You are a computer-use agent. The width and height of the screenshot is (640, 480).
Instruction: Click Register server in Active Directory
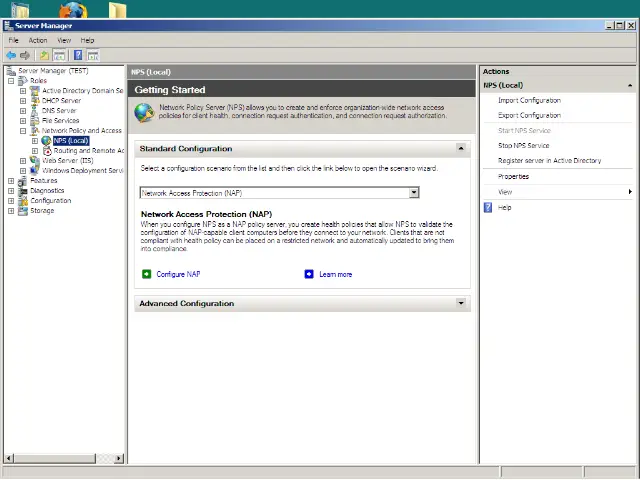549,161
